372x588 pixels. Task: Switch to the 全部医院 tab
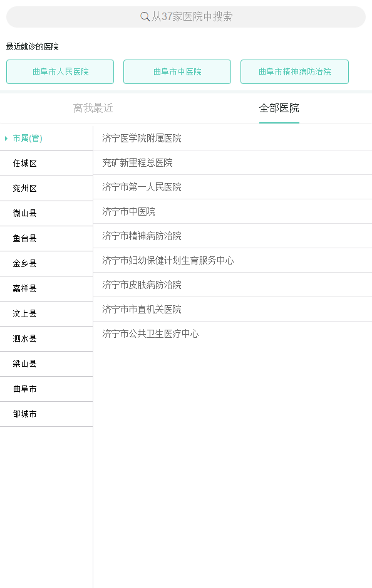pos(279,108)
